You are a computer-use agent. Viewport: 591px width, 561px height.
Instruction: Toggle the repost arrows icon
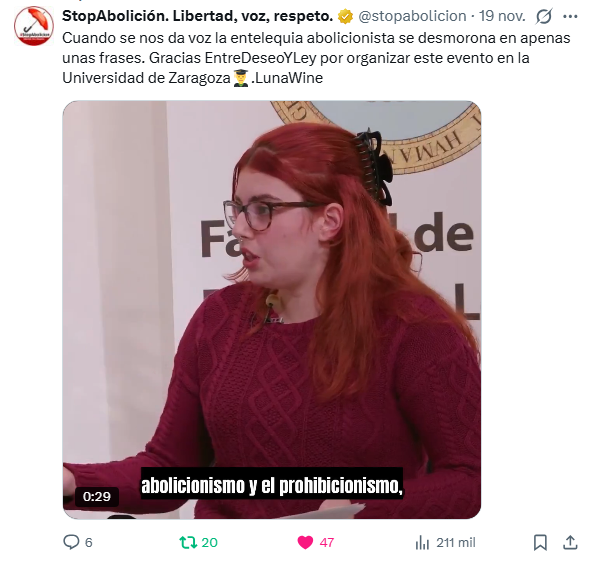pos(188,542)
